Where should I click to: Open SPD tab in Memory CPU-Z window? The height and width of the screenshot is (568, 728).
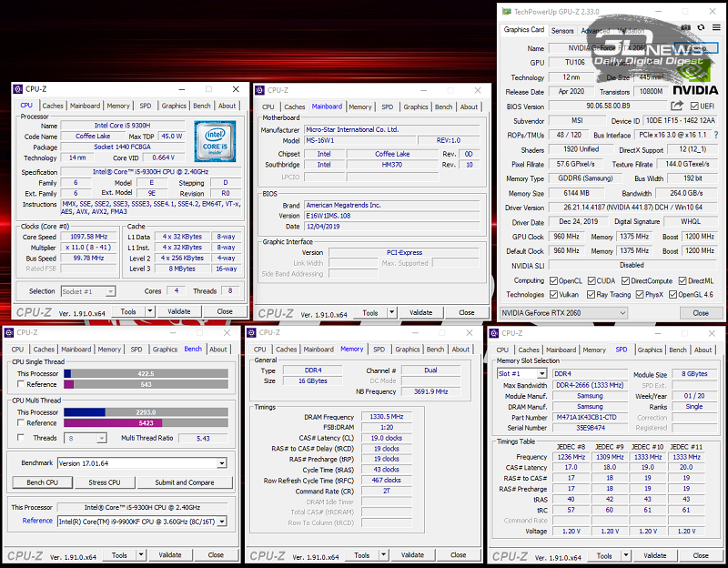click(x=379, y=350)
